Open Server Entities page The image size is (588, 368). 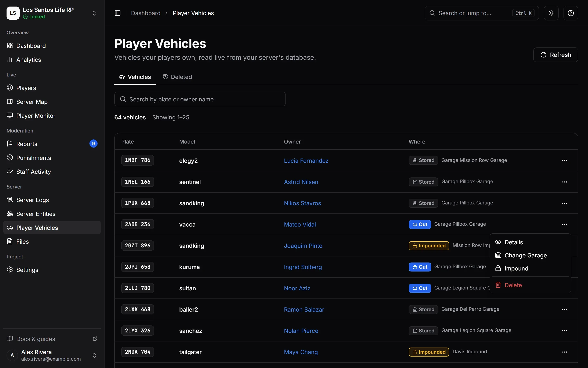tap(52, 214)
